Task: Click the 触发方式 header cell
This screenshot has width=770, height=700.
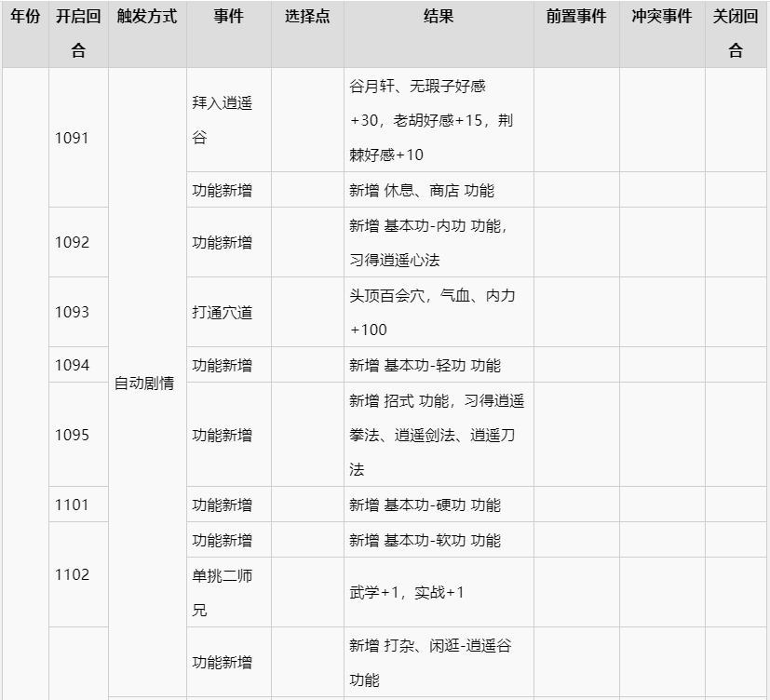Action: coord(147,17)
